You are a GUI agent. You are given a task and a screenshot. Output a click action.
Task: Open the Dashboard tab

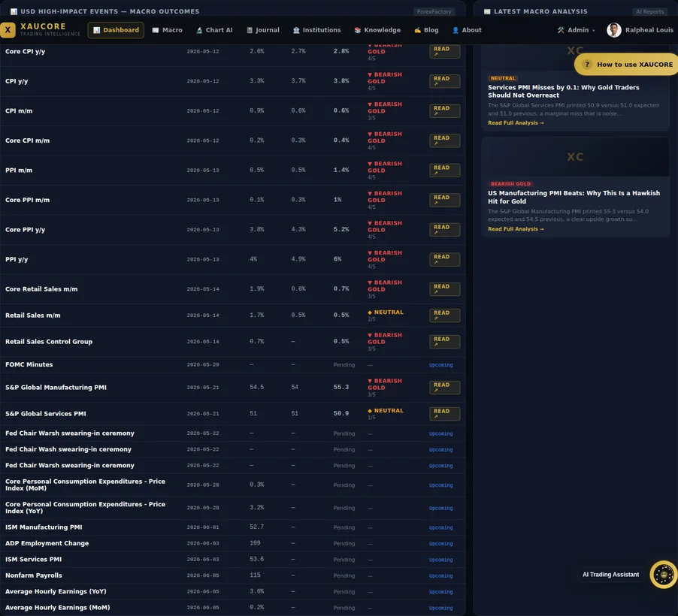116,30
